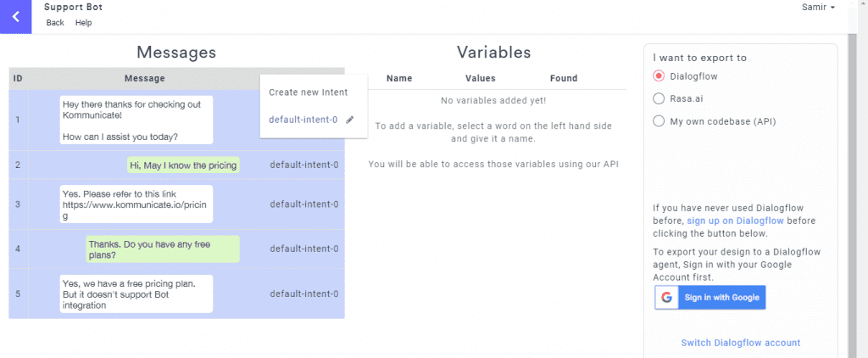Click Switch Dialogflow account link
The width and height of the screenshot is (868, 358).
tap(741, 343)
